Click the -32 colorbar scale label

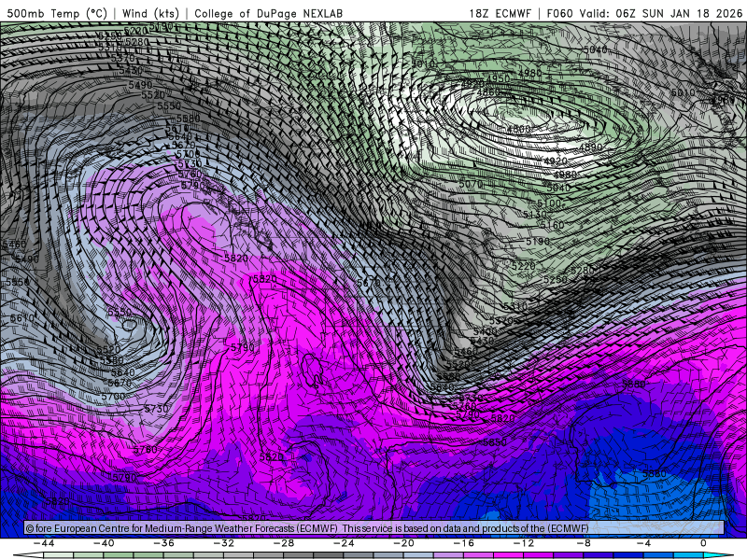(224, 543)
